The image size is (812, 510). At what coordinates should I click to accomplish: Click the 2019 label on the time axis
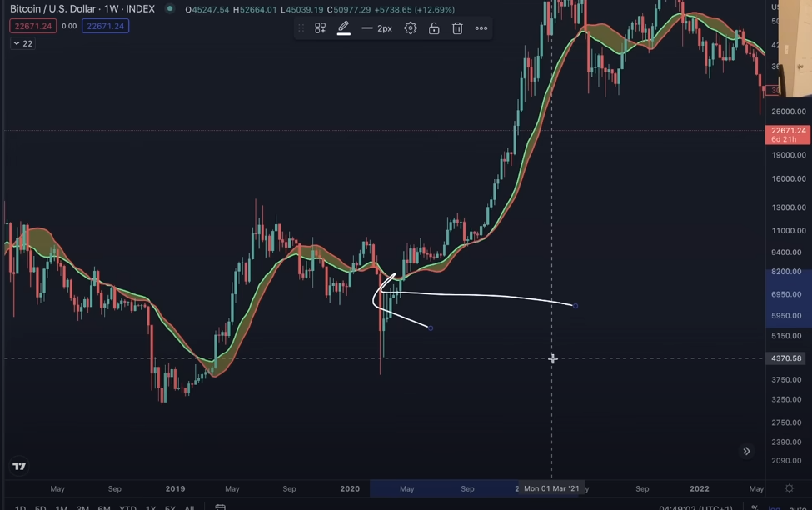(175, 488)
